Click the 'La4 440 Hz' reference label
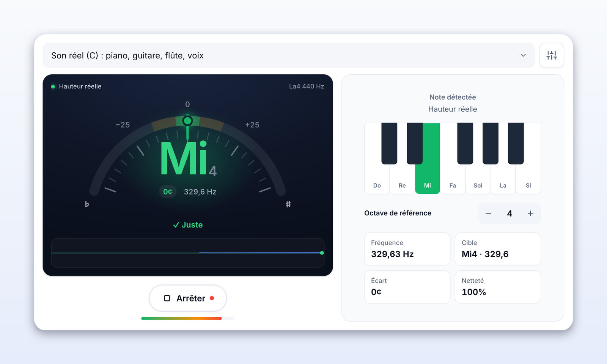This screenshot has height=364, width=607. click(x=307, y=86)
